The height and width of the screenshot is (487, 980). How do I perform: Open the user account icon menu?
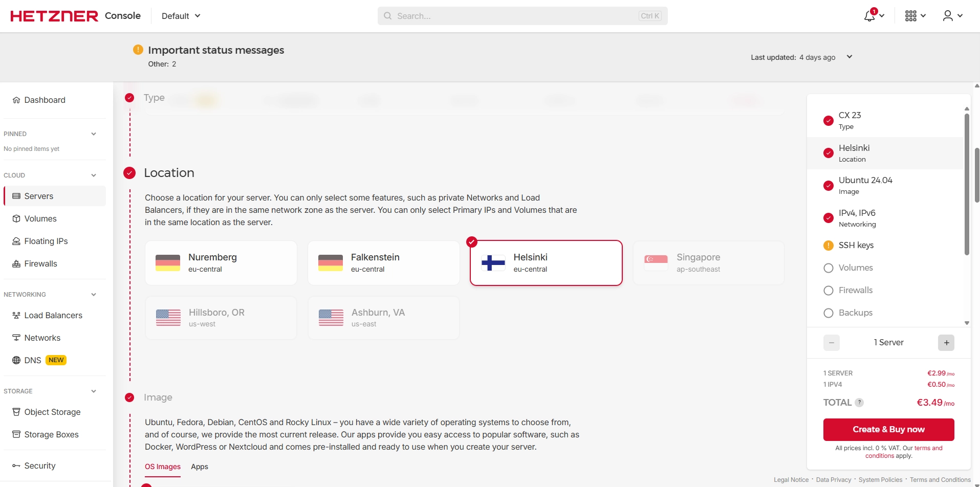(x=948, y=16)
